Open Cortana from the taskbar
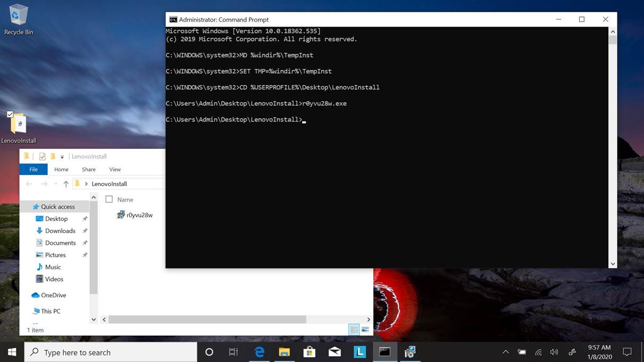Screen dimensions: 644x362 click(x=209, y=352)
